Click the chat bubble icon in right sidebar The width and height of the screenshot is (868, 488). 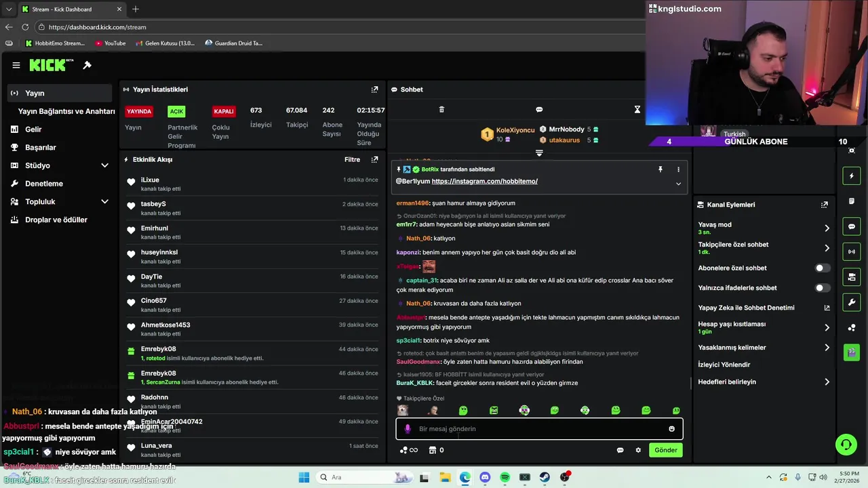tap(852, 226)
